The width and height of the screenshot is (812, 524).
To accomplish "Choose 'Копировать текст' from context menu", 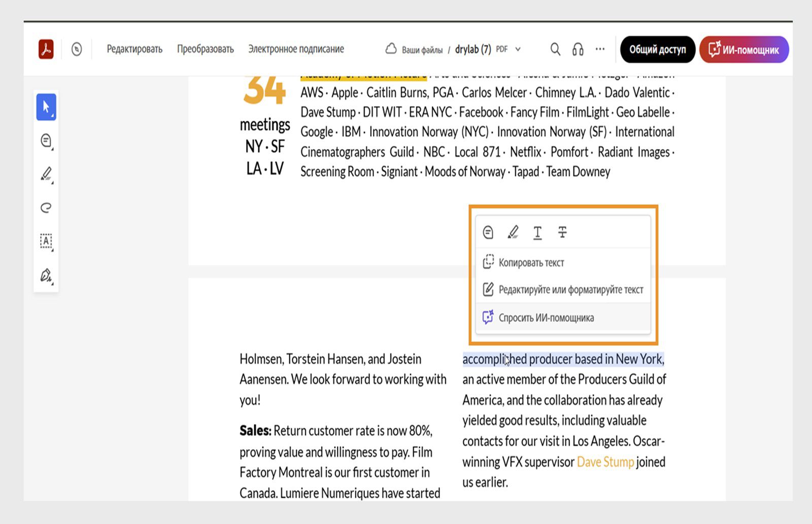I will tap(531, 263).
